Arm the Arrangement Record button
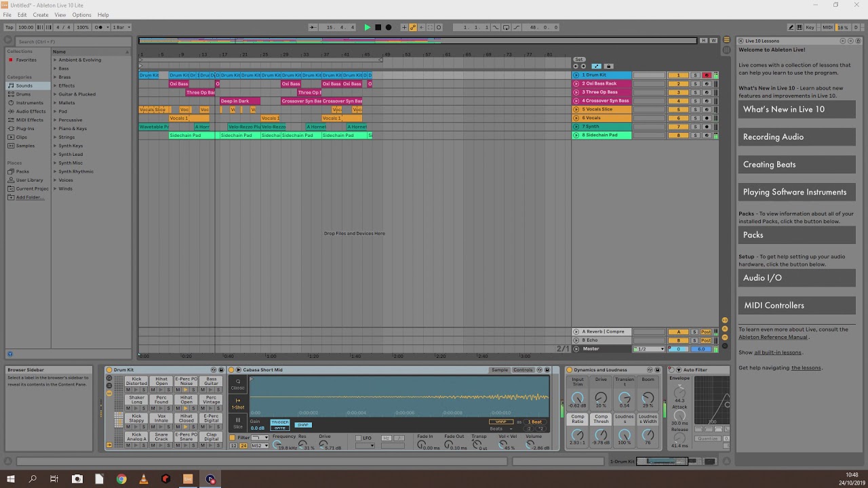The image size is (868, 488). tap(389, 27)
